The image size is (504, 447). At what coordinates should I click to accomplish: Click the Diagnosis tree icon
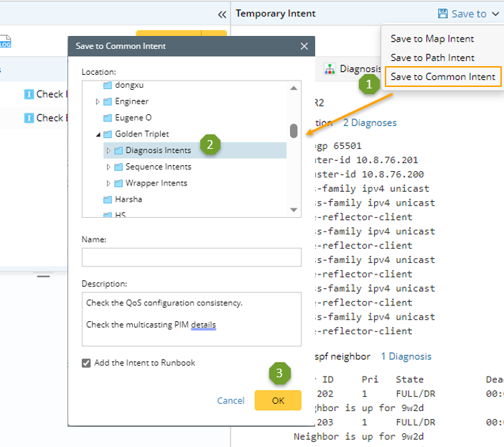pyautogui.click(x=330, y=69)
